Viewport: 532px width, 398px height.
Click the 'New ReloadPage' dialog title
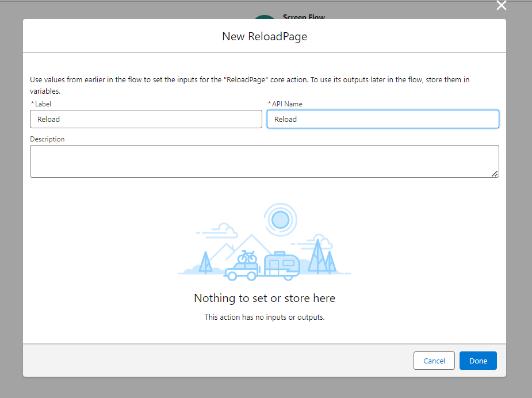click(x=265, y=36)
